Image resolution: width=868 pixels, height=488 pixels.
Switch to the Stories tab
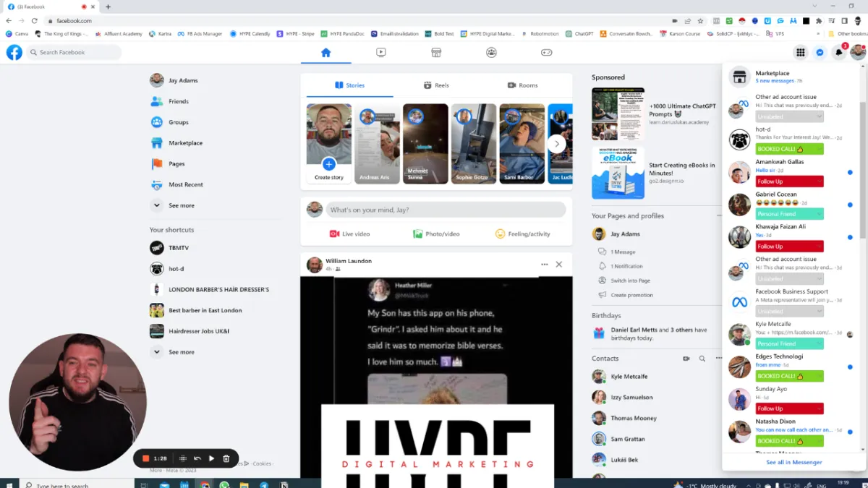pos(350,85)
